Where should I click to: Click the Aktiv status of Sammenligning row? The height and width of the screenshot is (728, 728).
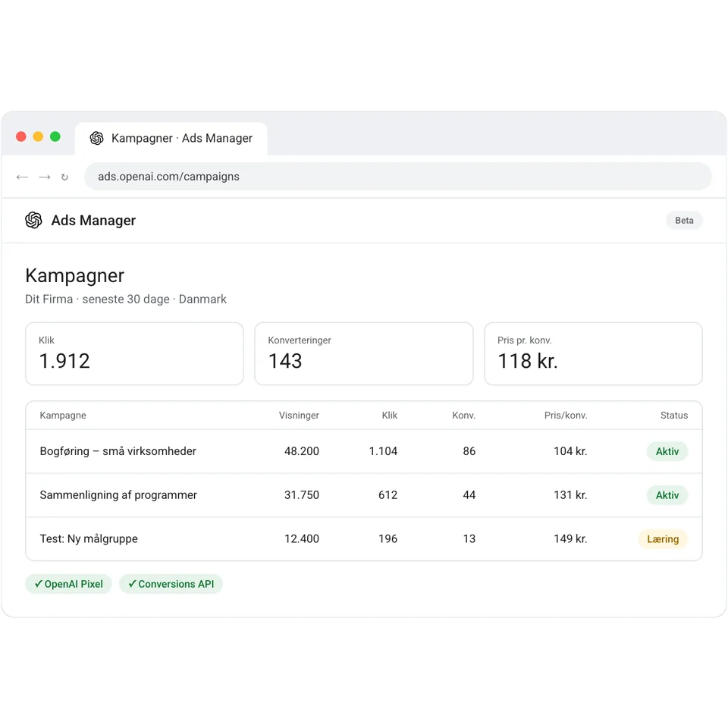(x=667, y=495)
